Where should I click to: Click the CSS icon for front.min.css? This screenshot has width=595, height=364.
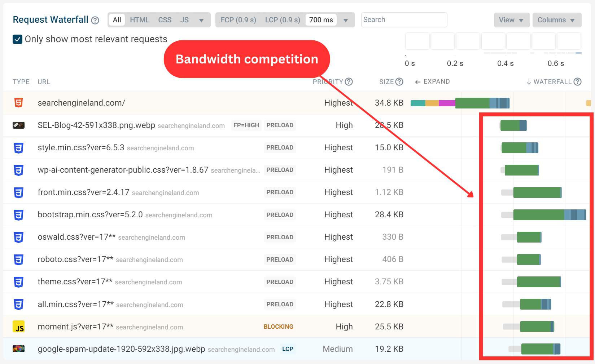point(18,192)
